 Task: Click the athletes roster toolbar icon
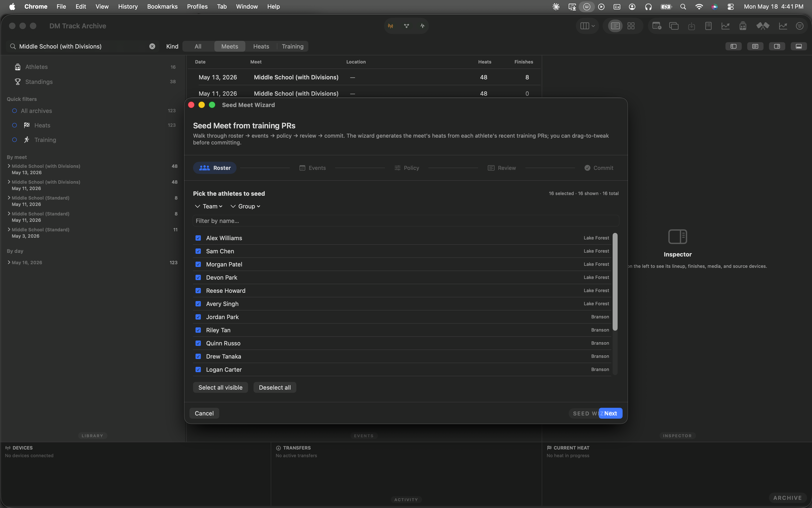743,26
